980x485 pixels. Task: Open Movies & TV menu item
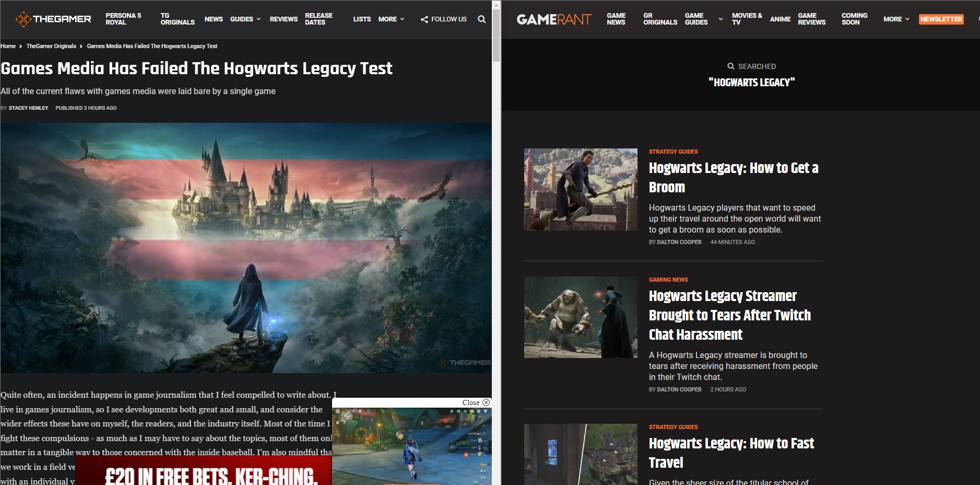[747, 19]
